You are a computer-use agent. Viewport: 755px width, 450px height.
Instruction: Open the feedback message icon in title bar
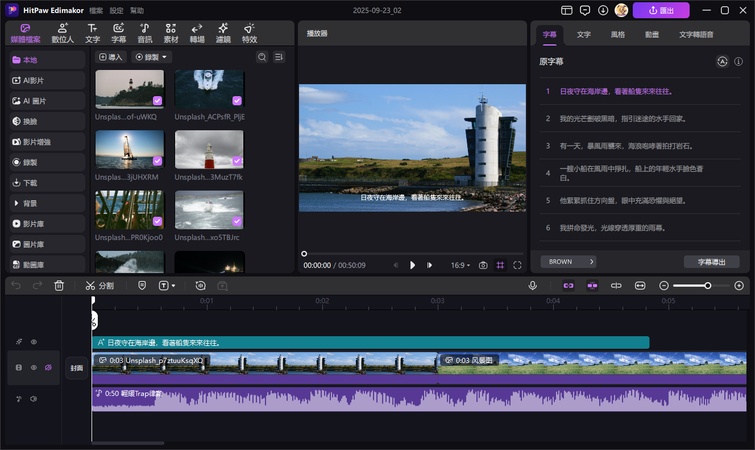click(585, 10)
